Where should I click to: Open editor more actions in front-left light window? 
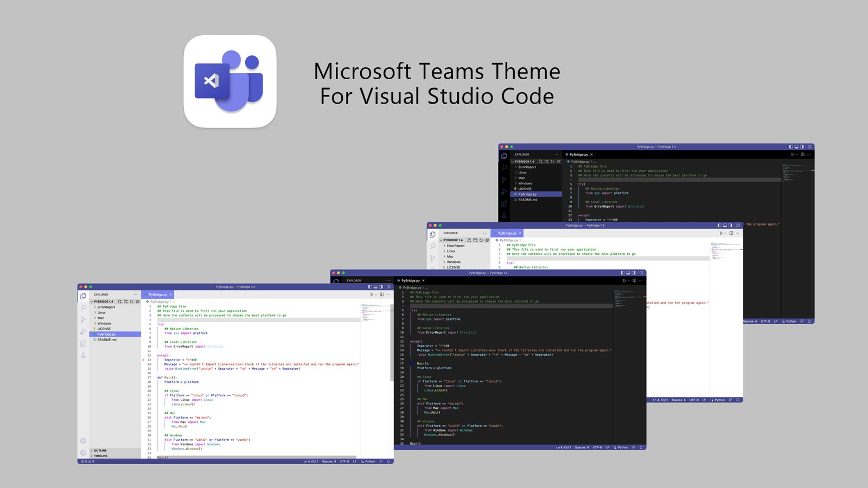pyautogui.click(x=388, y=294)
